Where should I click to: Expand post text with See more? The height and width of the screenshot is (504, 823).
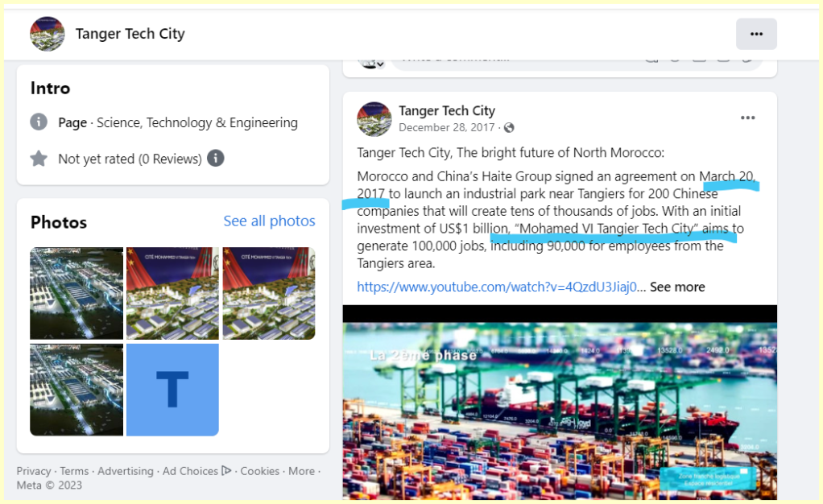click(x=676, y=287)
